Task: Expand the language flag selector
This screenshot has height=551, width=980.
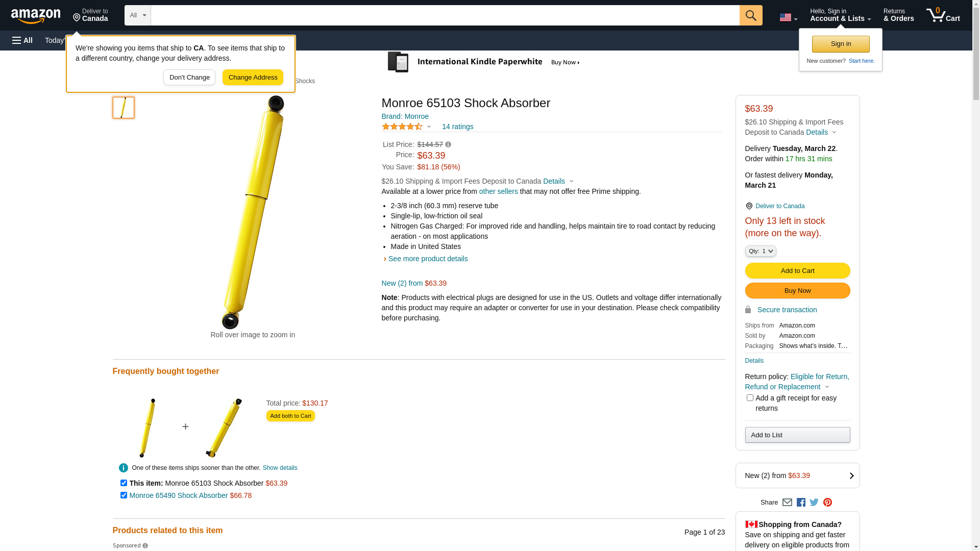Action: pos(788,18)
